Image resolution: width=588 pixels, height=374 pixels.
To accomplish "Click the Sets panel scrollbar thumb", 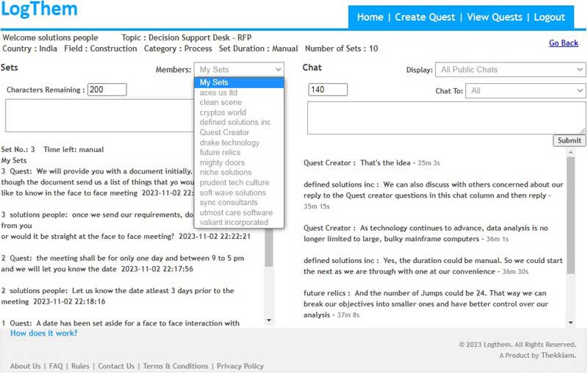I will 269,248.
